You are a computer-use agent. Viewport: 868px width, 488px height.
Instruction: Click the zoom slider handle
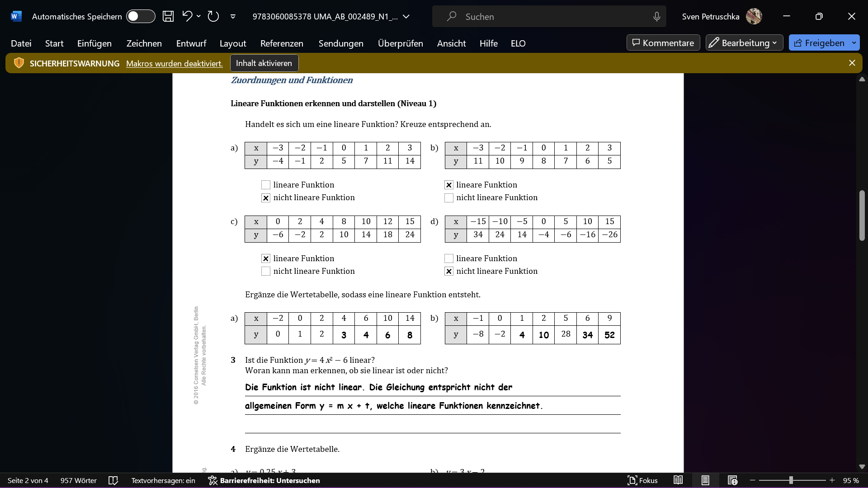(791, 480)
